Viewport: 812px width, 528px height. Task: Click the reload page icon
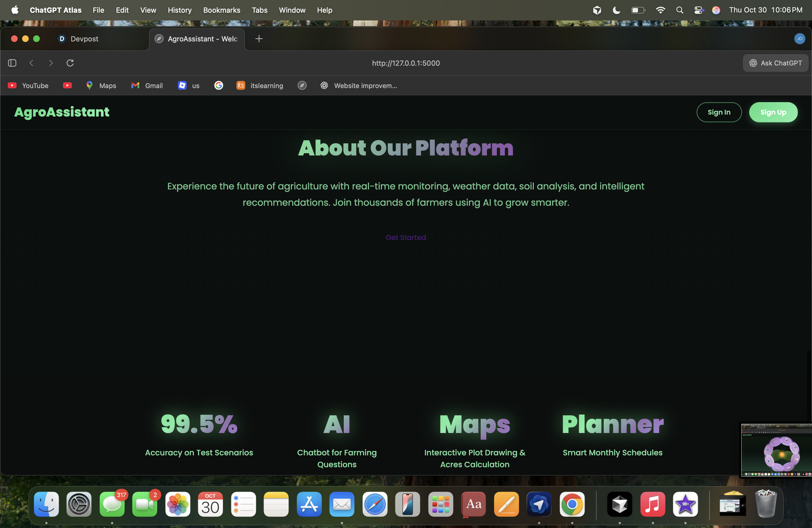coord(70,63)
